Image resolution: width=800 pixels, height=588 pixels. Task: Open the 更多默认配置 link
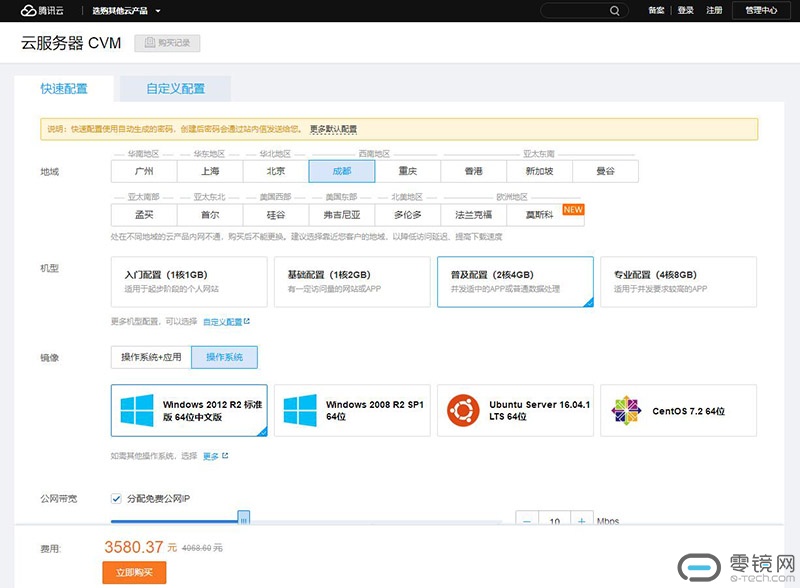(x=333, y=129)
